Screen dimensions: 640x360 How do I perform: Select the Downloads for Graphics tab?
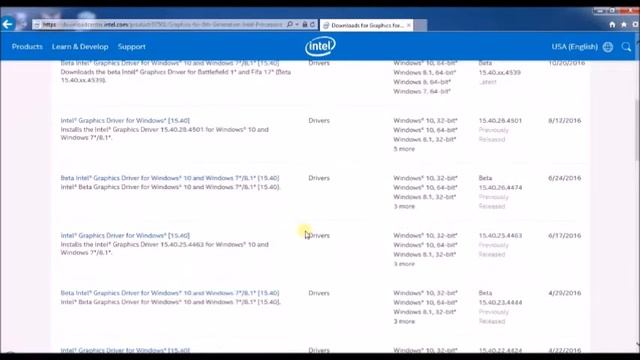click(366, 25)
